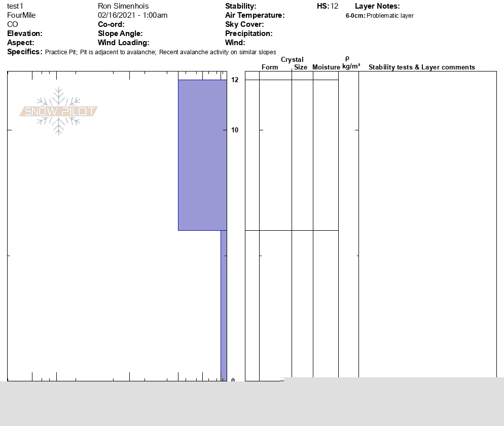The width and height of the screenshot is (504, 426).
Task: Click the 02/16/2021 date and time
Action: point(132,15)
